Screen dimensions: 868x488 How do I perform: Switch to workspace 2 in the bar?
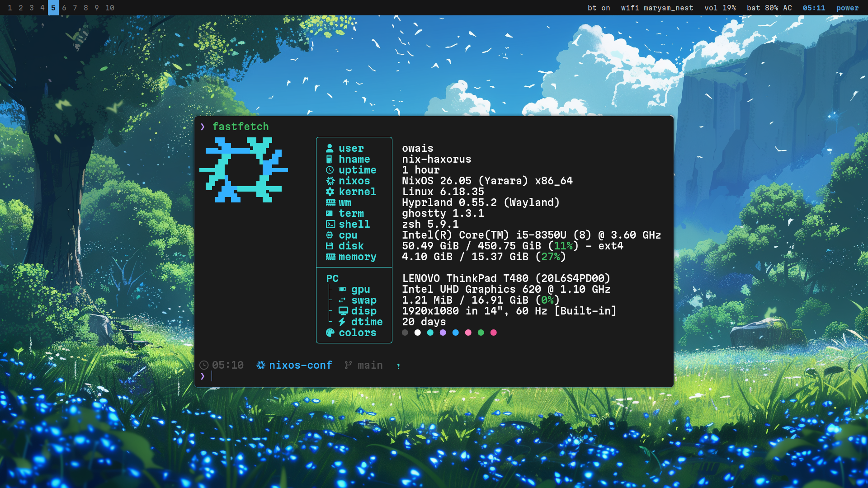click(21, 8)
